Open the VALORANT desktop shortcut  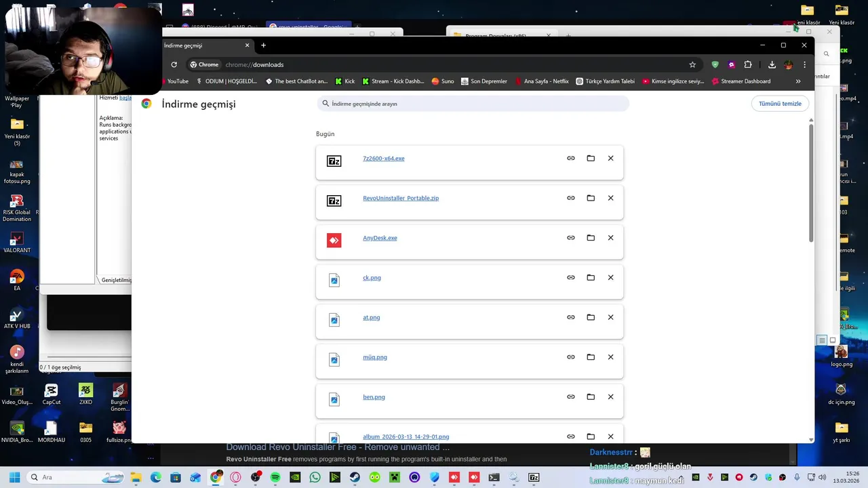click(17, 242)
